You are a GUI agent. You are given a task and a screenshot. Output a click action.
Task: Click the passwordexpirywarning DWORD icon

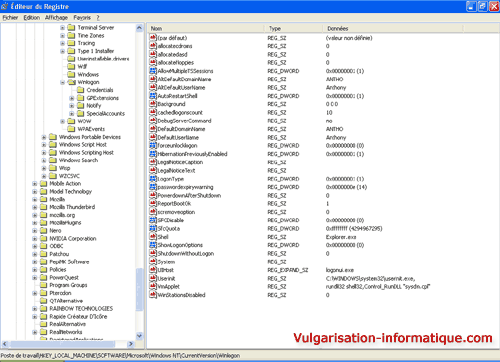coord(153,187)
